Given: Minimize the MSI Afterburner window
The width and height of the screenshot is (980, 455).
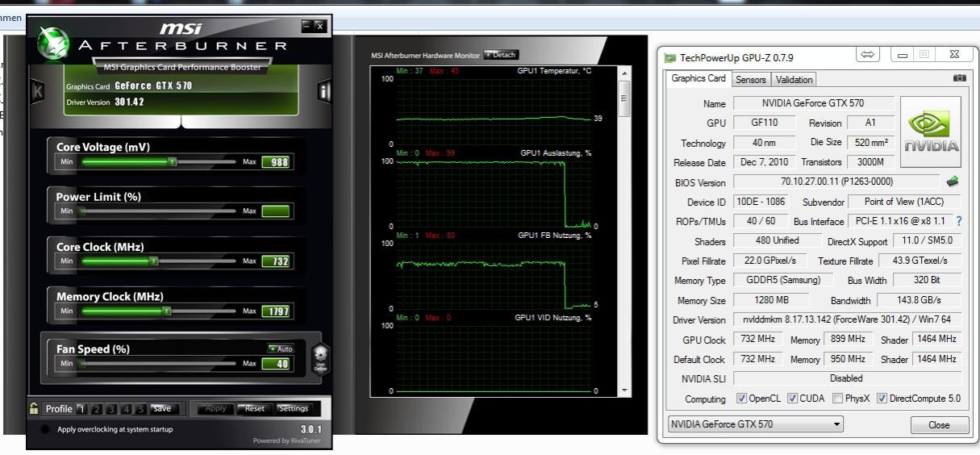Looking at the screenshot, I should 307,26.
